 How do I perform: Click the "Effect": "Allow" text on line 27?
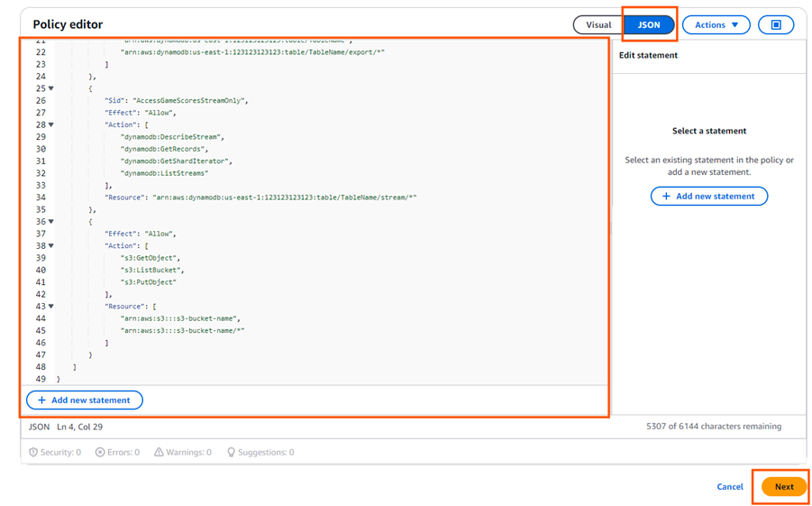pyautogui.click(x=141, y=113)
